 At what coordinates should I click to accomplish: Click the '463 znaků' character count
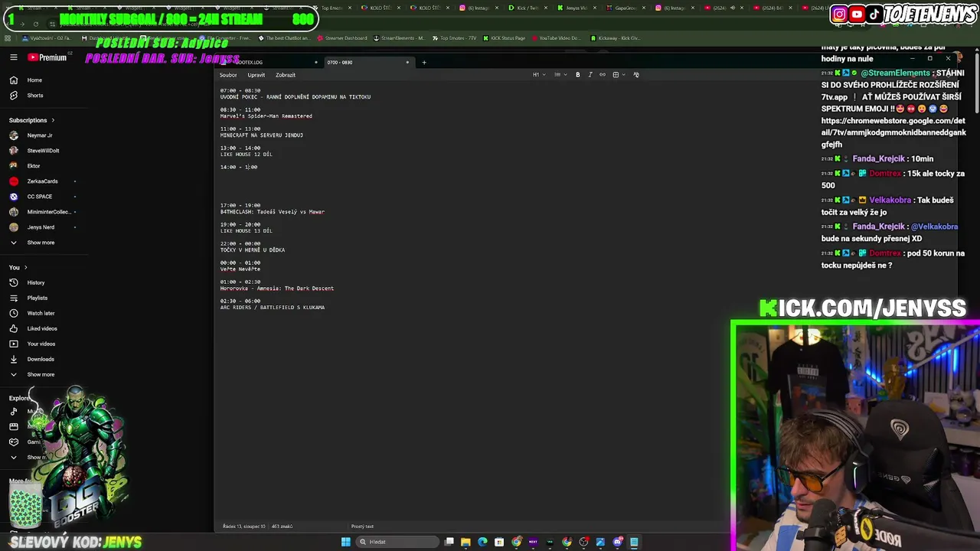(x=282, y=527)
